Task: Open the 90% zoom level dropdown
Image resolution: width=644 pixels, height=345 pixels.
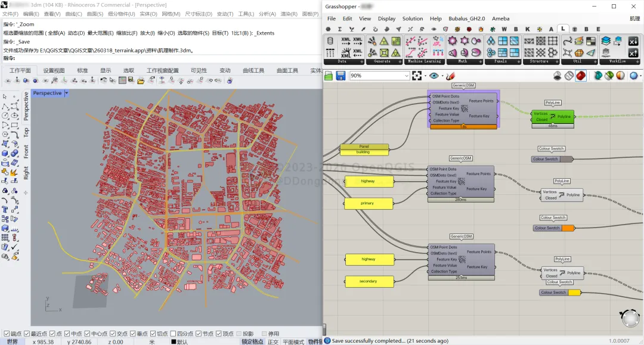Action: point(406,76)
